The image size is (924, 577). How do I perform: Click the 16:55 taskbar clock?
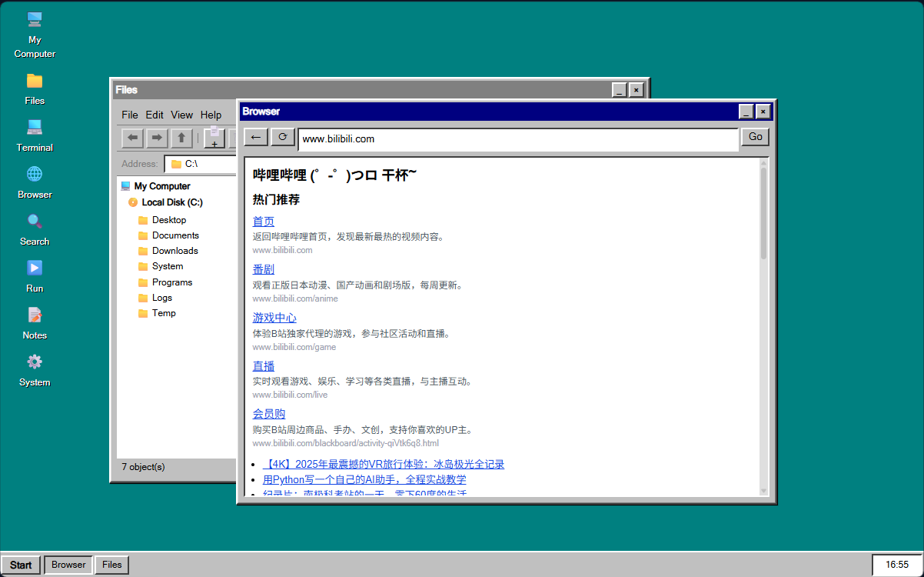[x=896, y=565]
